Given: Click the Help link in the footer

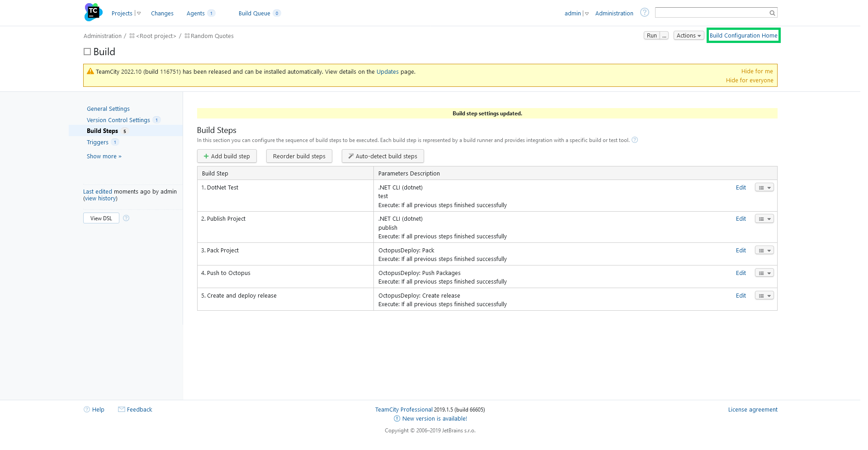Looking at the screenshot, I should point(98,410).
